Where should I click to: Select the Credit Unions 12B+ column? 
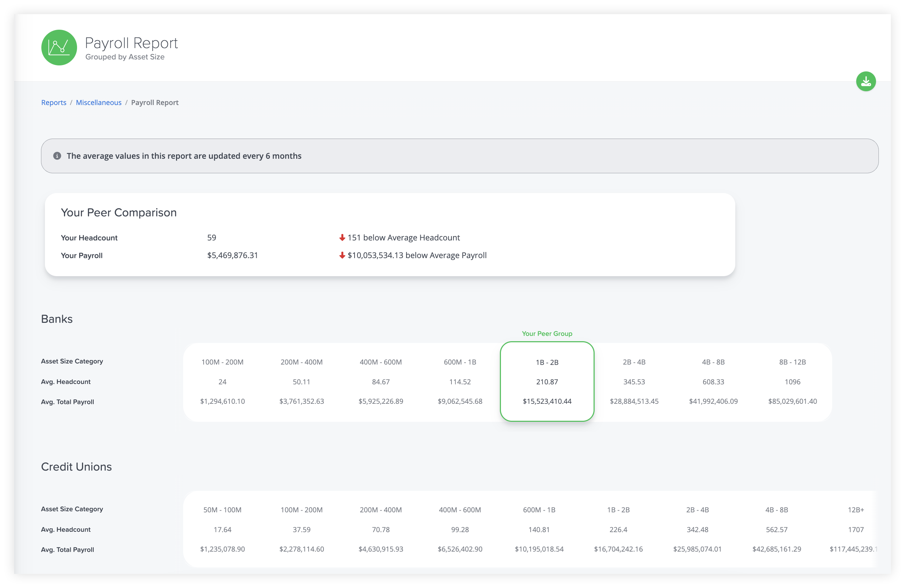point(855,510)
